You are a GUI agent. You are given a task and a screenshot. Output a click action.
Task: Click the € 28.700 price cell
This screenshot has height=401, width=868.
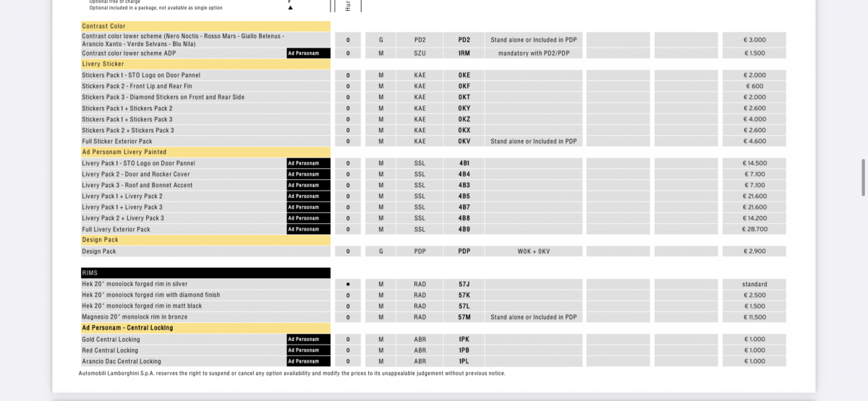[754, 229]
